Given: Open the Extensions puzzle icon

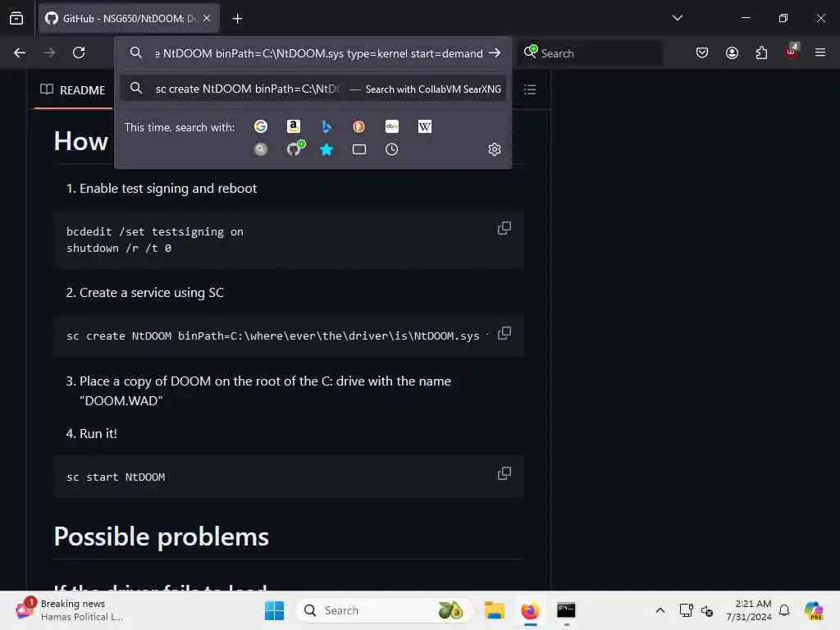Looking at the screenshot, I should tap(761, 52).
